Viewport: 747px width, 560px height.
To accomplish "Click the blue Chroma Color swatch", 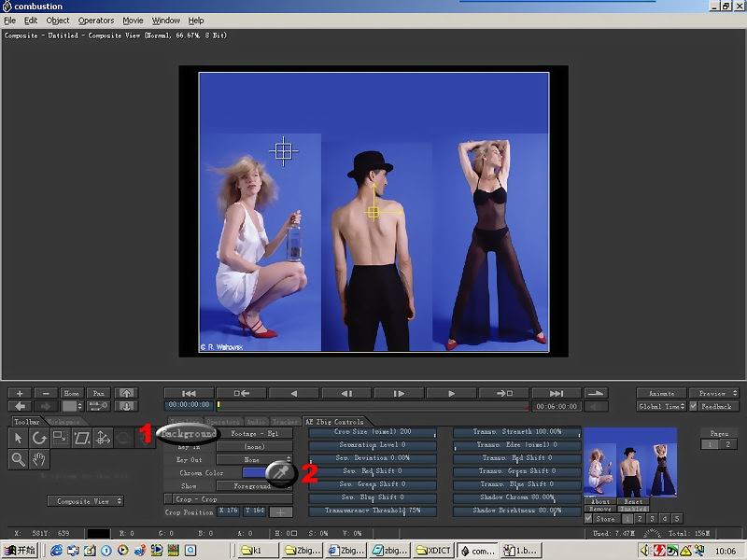I will [x=255, y=473].
